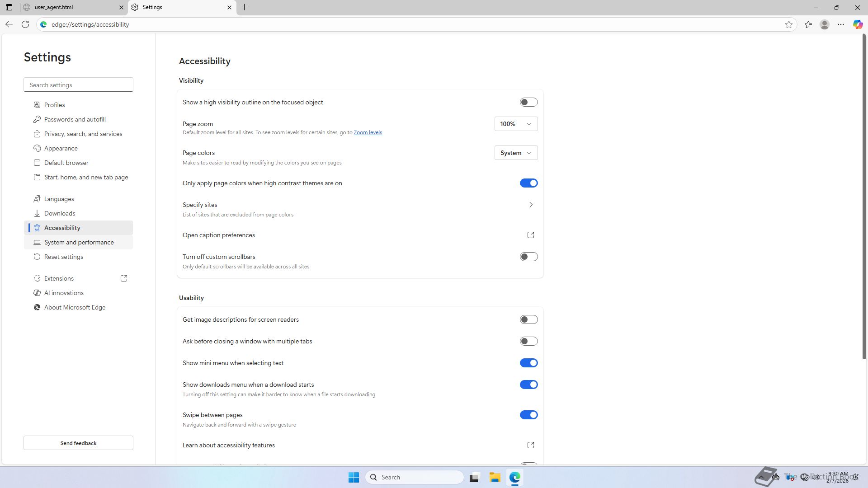Click the profile avatar icon
Screen dimensions: 868x488
tap(825, 24)
